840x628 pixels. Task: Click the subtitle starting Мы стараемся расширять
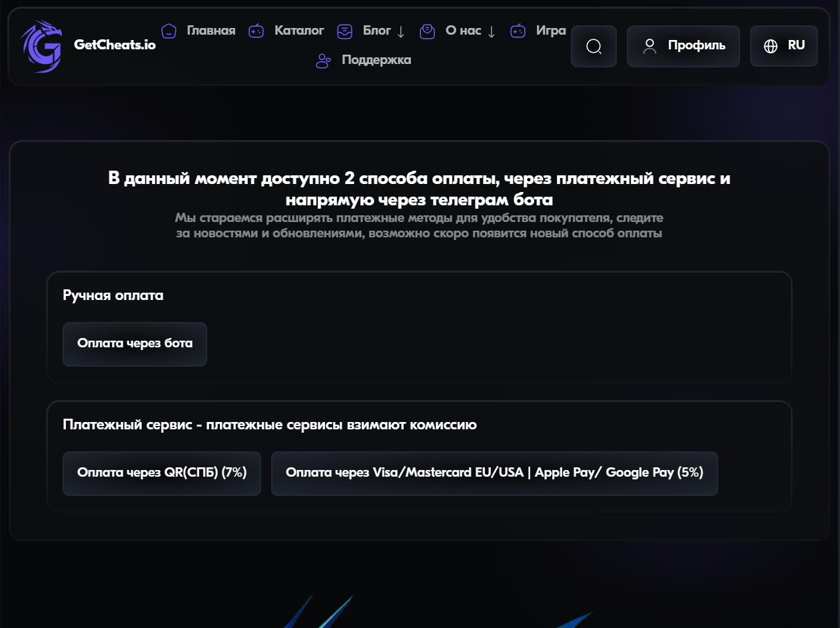coord(420,226)
